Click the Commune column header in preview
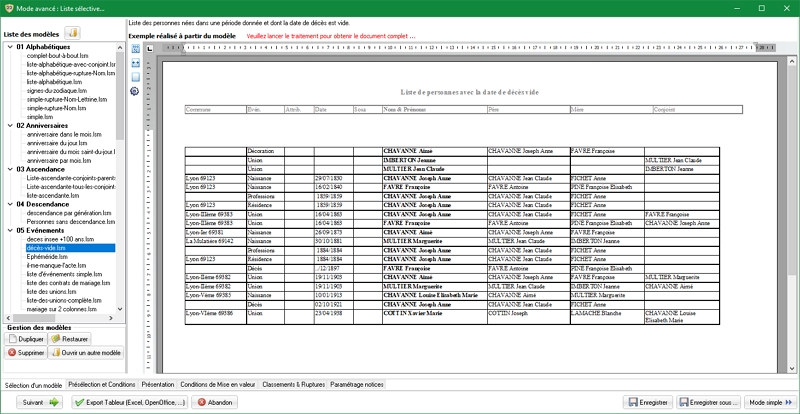Screen dimensions: 800x414 click(215, 110)
